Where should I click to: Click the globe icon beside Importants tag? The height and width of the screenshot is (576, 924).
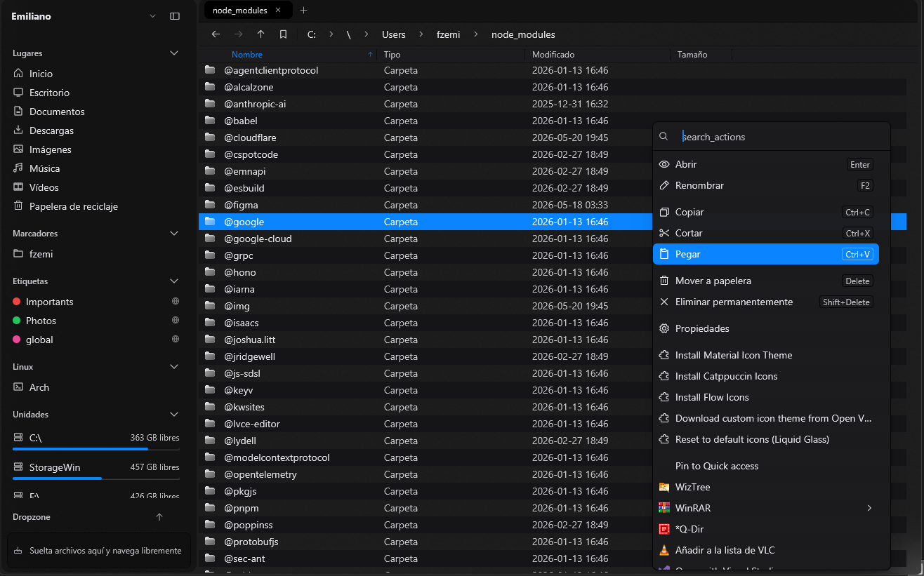(x=176, y=302)
